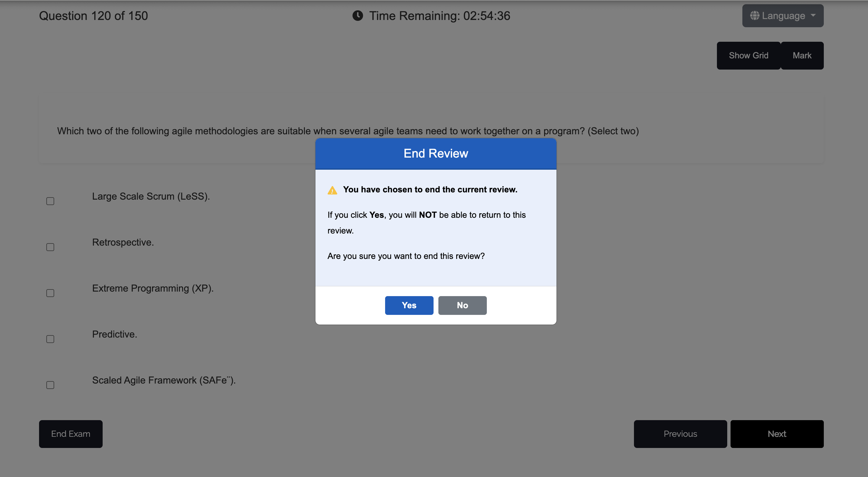This screenshot has width=868, height=477.
Task: Click the globe icon in Language button
Action: coord(754,16)
